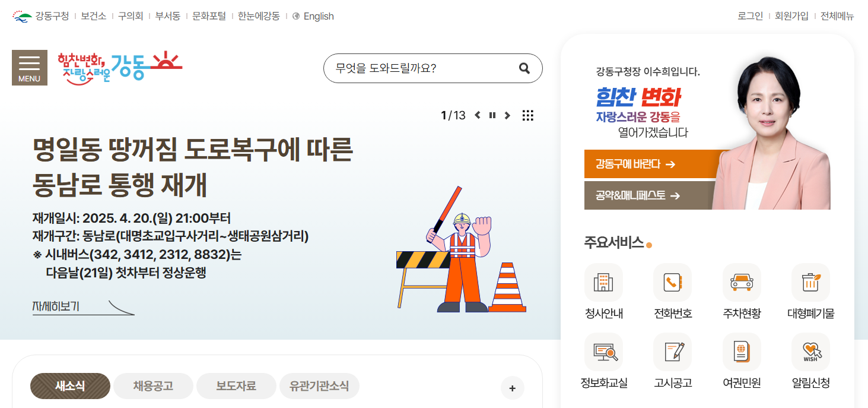Open the 정보화교실 monitor icon
The width and height of the screenshot is (868, 408).
(x=603, y=352)
